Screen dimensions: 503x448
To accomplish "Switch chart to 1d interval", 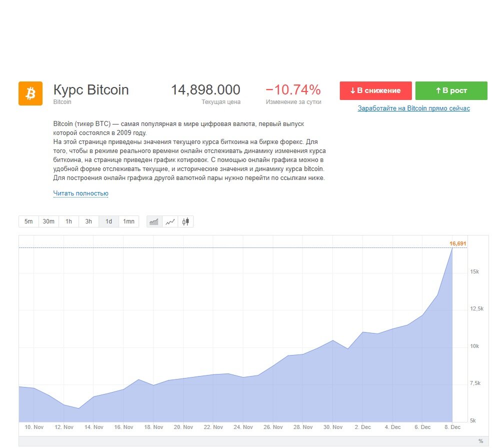I will click(108, 221).
